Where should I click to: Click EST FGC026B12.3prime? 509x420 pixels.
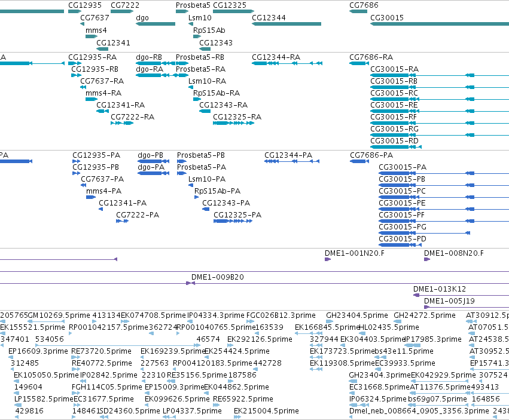pos(250,321)
